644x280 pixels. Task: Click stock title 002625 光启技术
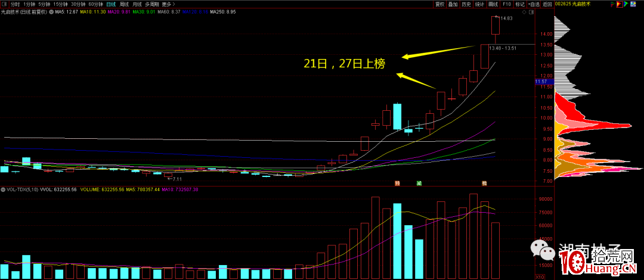pyautogui.click(x=572, y=4)
